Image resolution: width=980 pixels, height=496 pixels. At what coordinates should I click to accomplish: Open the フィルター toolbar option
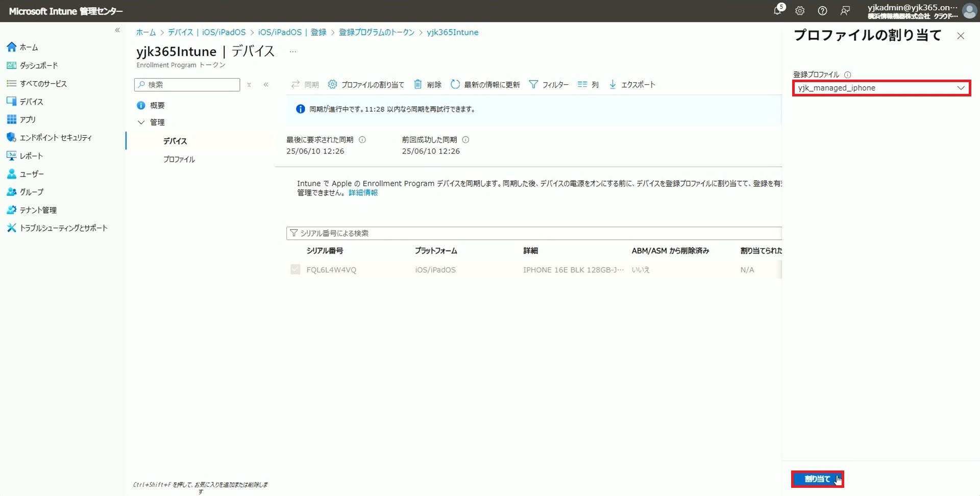click(549, 85)
